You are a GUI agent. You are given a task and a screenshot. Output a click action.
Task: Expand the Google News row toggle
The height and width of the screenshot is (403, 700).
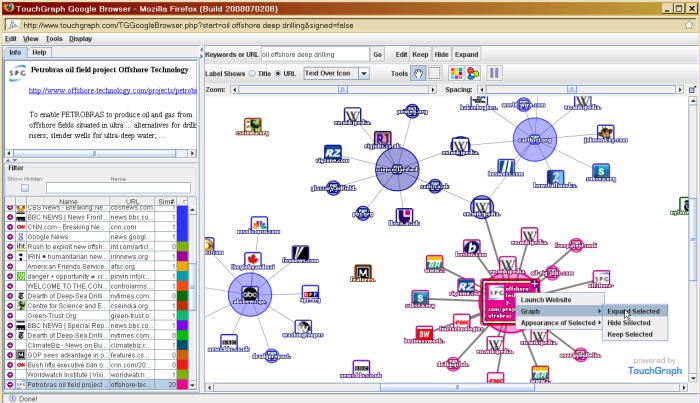[10, 237]
